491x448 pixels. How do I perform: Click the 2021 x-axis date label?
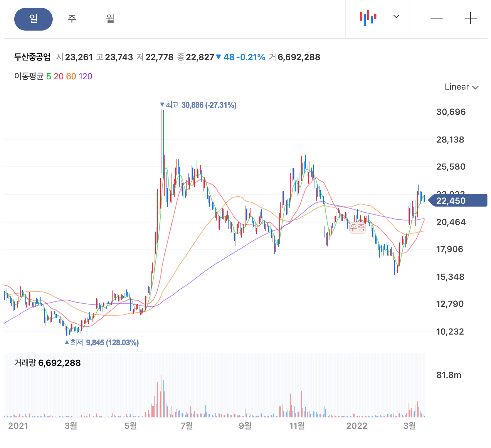[x=18, y=426]
